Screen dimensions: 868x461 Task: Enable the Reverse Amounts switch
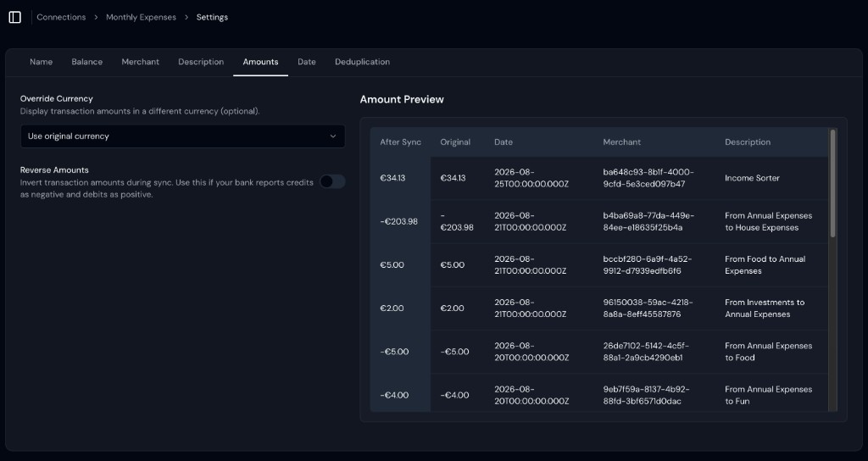coord(332,181)
